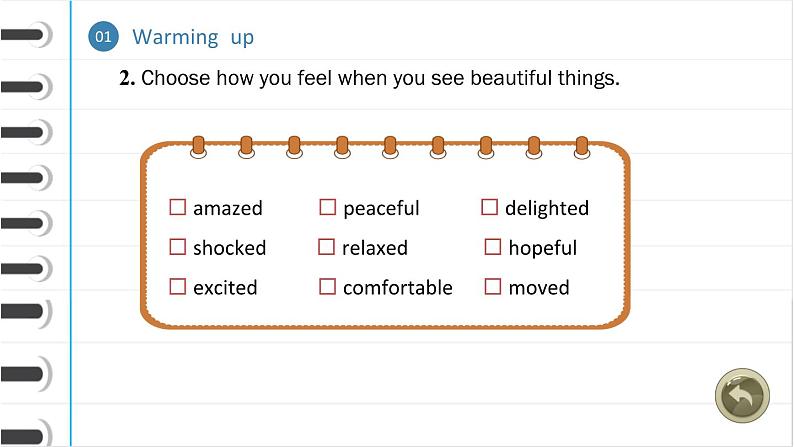Select the excited checkbox
Image resolution: width=794 pixels, height=447 pixels.
[177, 287]
